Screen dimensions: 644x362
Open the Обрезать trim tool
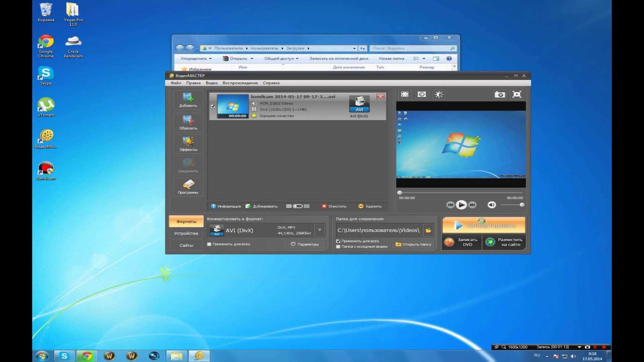click(x=188, y=122)
